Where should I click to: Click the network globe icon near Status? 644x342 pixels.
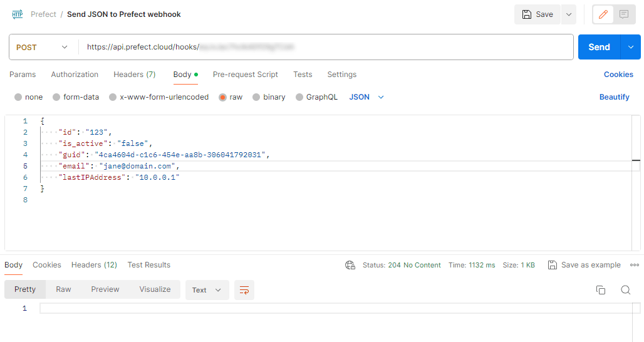pos(350,265)
